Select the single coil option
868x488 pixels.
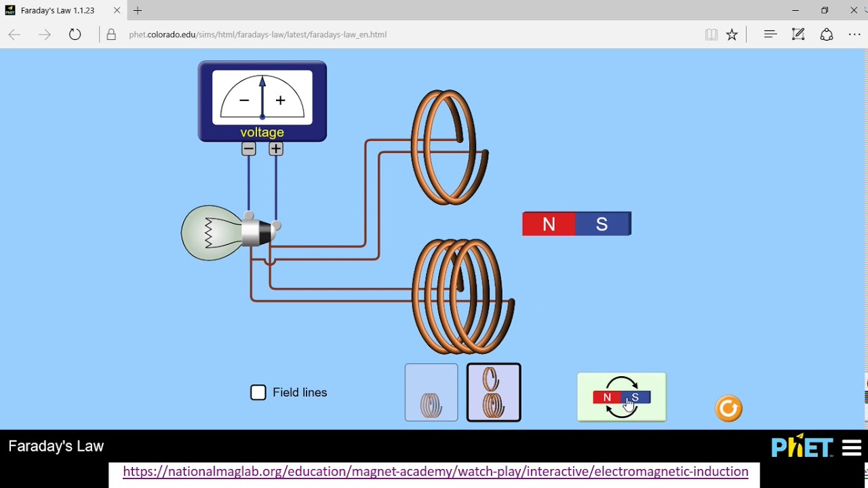coord(431,392)
